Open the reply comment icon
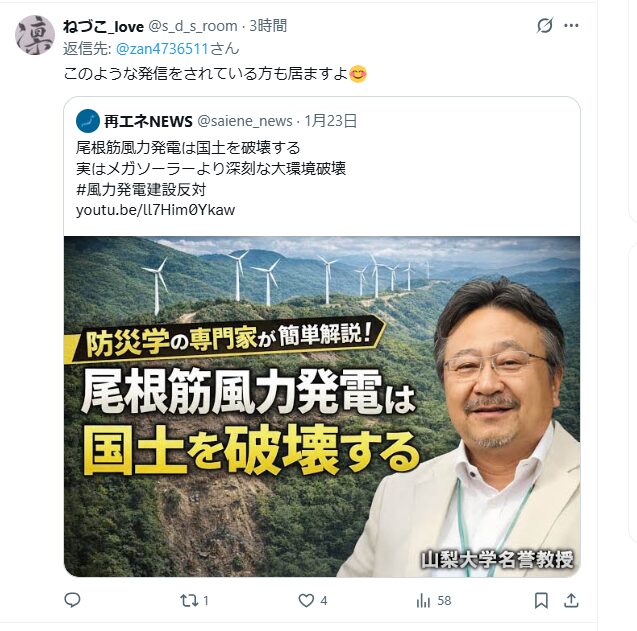The width and height of the screenshot is (637, 631). coord(72,600)
